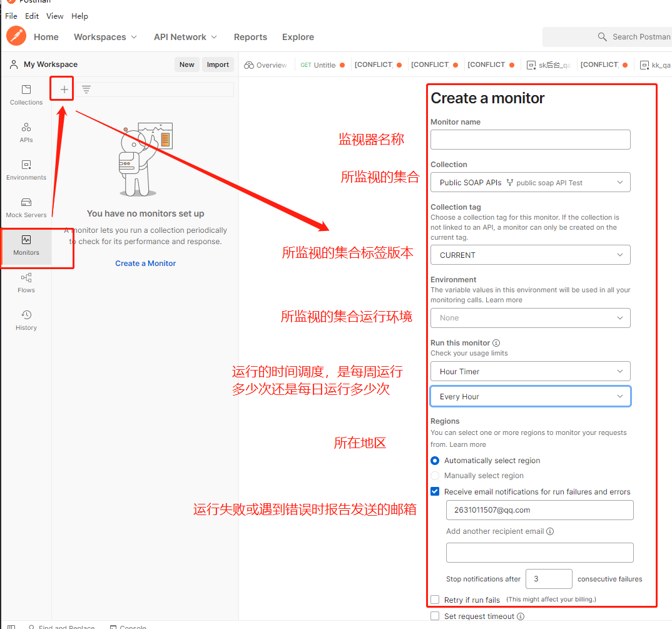Open the Help menu
672x629 pixels.
click(x=79, y=16)
